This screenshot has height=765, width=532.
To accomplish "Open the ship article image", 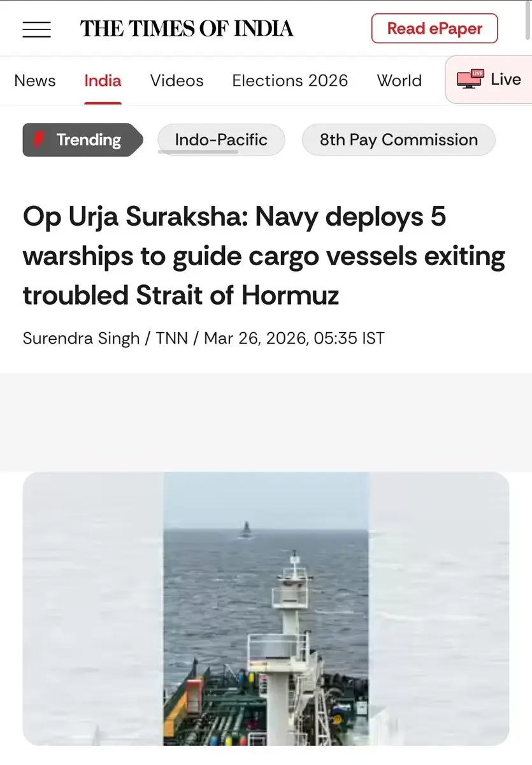I will click(266, 609).
